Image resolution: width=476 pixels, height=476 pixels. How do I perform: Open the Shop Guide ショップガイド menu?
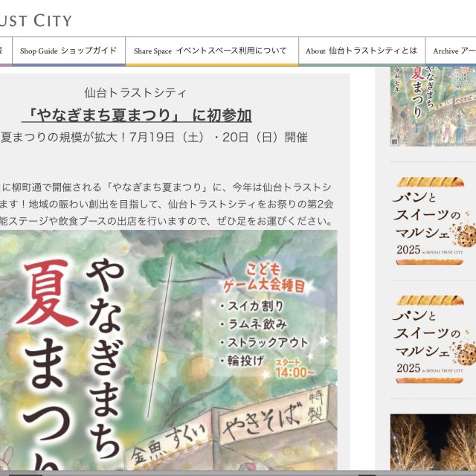click(x=68, y=51)
